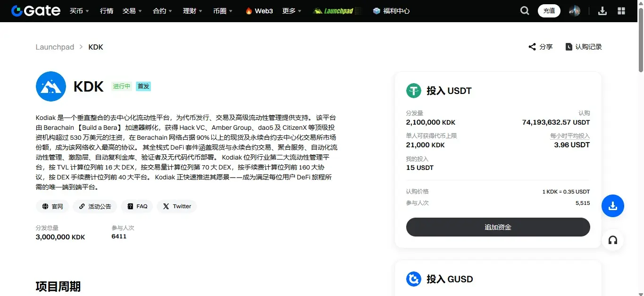Expand the 币圈 dropdown menu
This screenshot has width=644, height=296.
(223, 10)
